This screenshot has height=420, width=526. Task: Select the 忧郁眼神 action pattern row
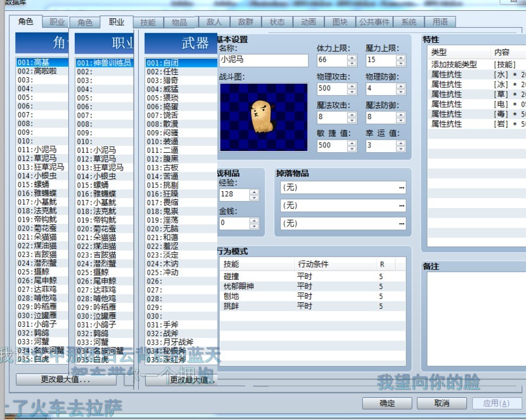[313, 286]
